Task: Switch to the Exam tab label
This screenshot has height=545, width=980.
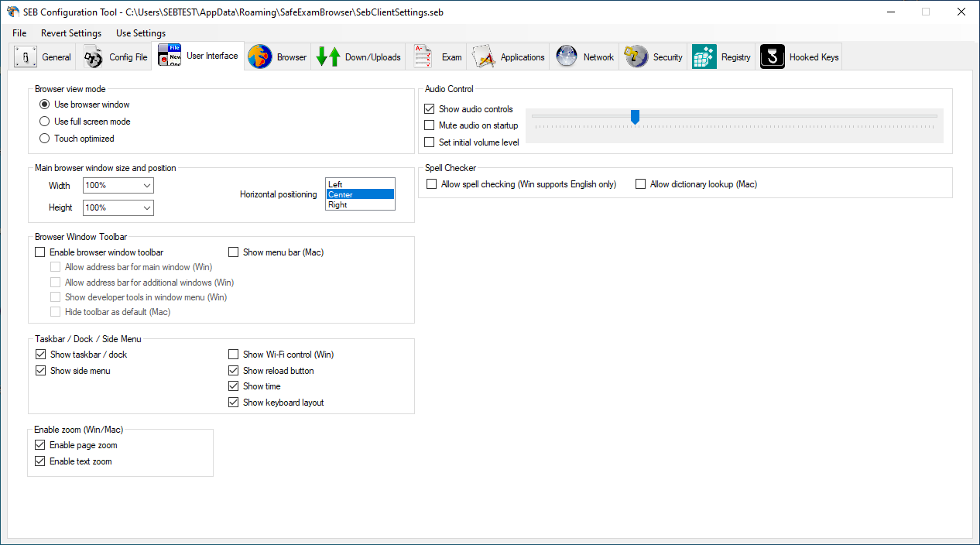Action: click(x=452, y=57)
